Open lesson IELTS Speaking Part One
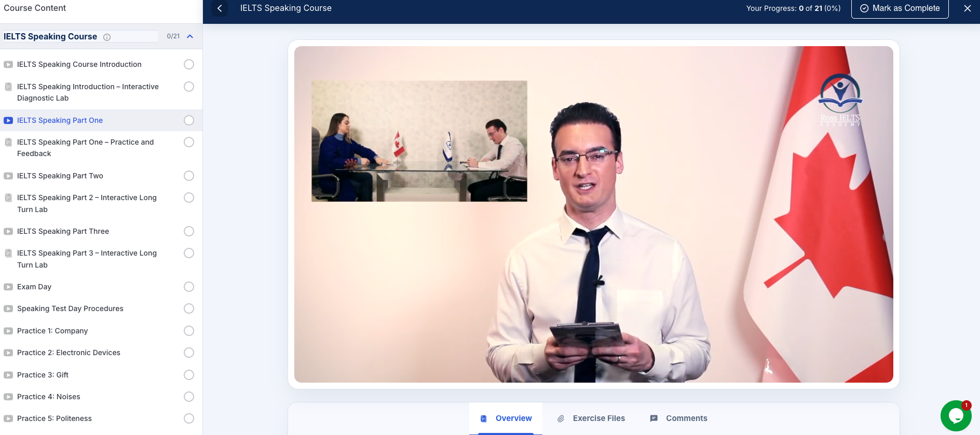This screenshot has height=435, width=980. pos(60,120)
